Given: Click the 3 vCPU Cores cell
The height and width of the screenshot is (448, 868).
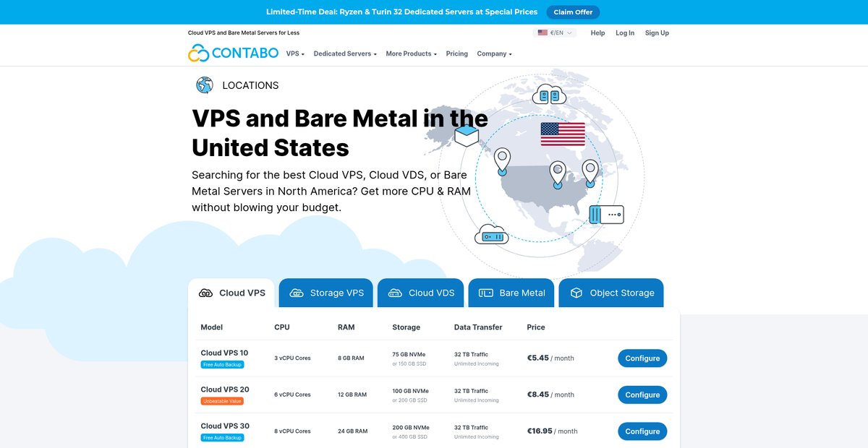Looking at the screenshot, I should [292, 358].
